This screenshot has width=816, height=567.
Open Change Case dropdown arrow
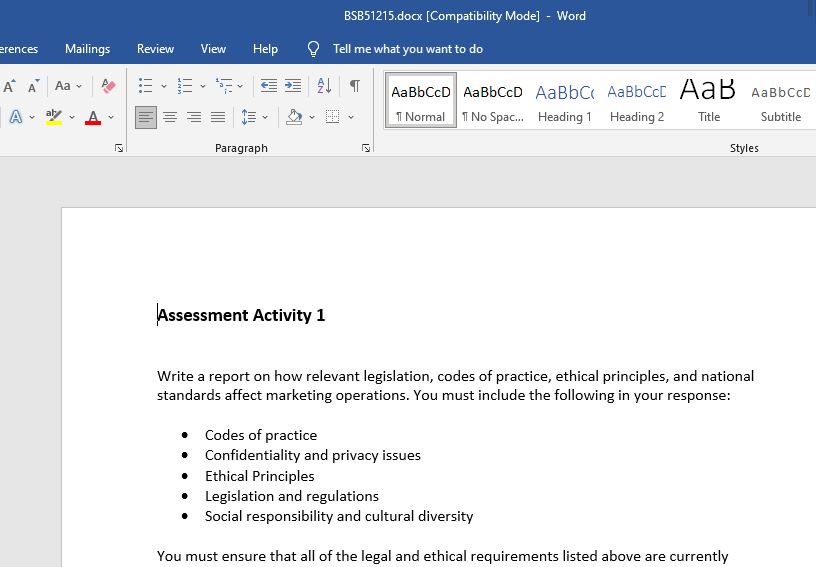coord(79,86)
